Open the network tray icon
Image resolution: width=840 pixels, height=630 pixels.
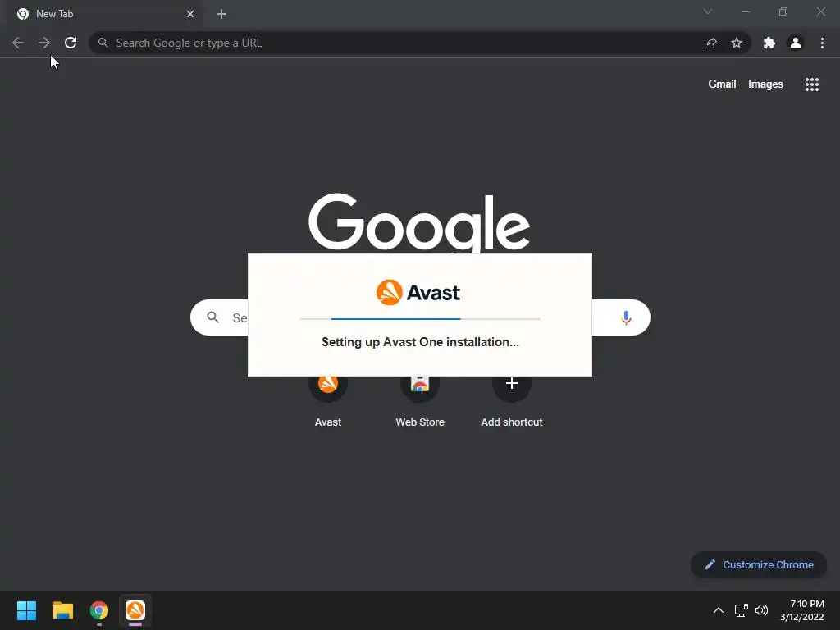coord(741,610)
